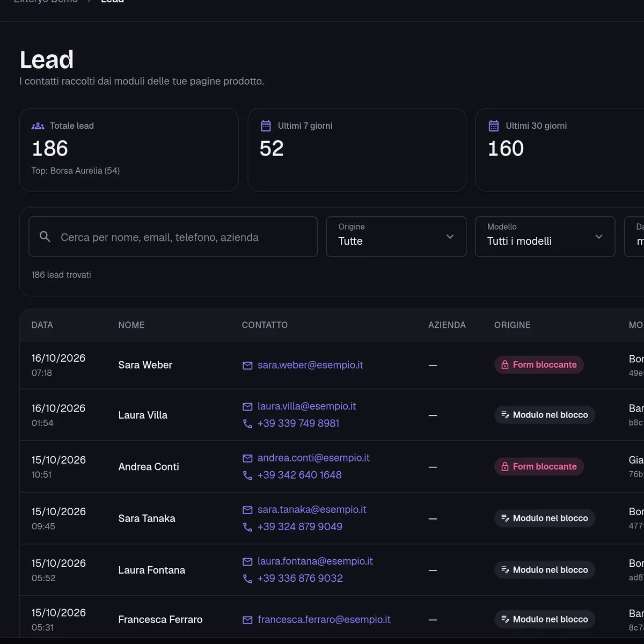The image size is (644, 644).
Task: Open email link sara.tanaka@esempio.it
Action: (312, 509)
